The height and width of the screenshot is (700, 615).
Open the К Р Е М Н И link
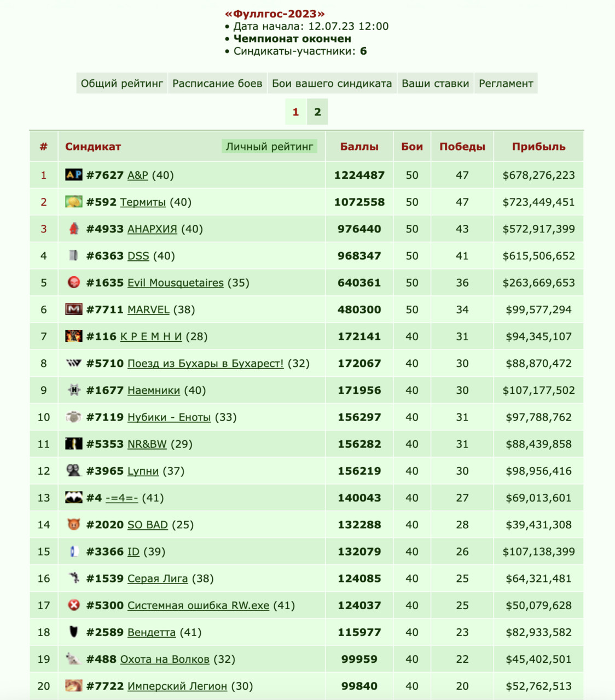pyautogui.click(x=151, y=336)
